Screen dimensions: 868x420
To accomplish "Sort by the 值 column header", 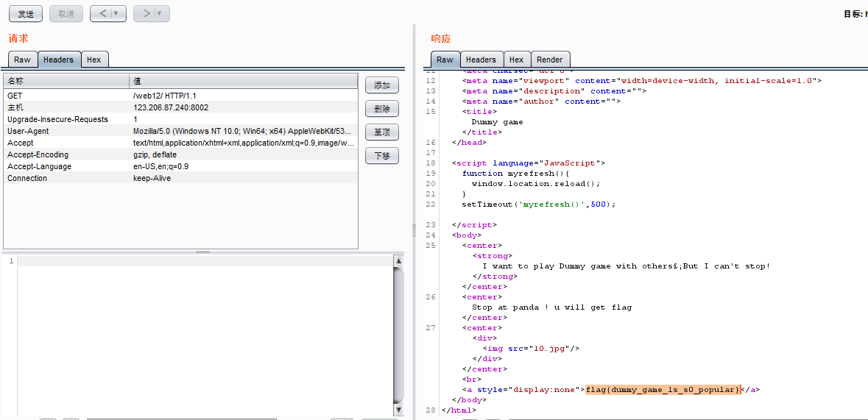I will pos(244,82).
